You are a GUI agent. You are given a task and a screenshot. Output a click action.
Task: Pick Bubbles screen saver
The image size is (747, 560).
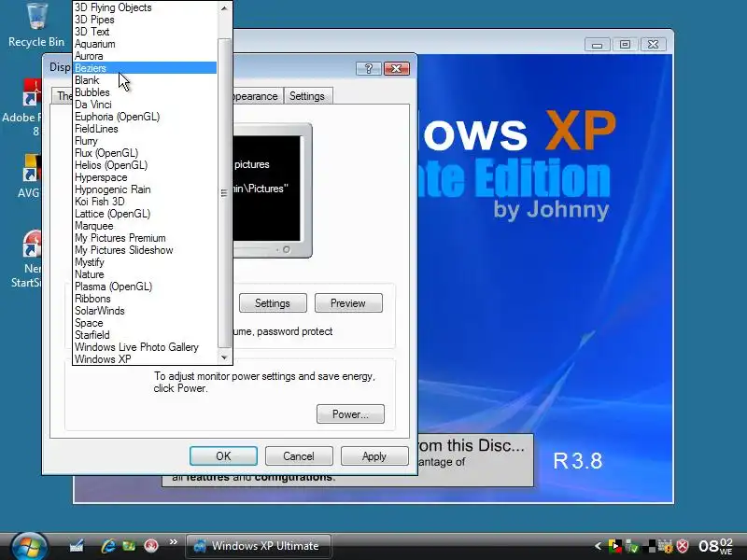(146, 92)
